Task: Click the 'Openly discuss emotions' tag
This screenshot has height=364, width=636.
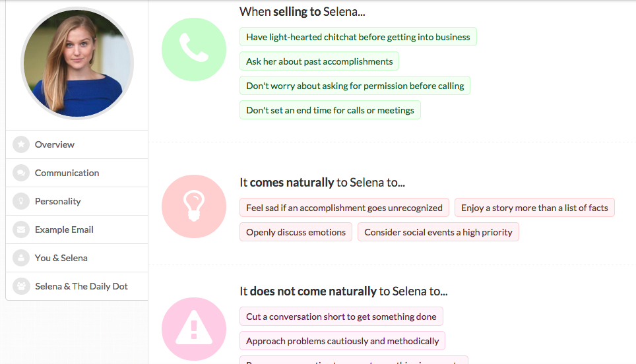Action: tap(296, 232)
